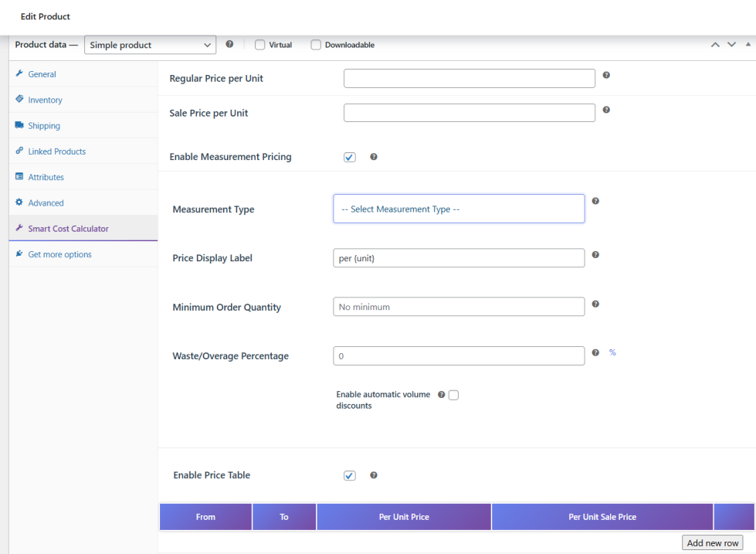Viewport: 756px width, 554px height.
Task: Click the Add new row button
Action: click(x=712, y=542)
